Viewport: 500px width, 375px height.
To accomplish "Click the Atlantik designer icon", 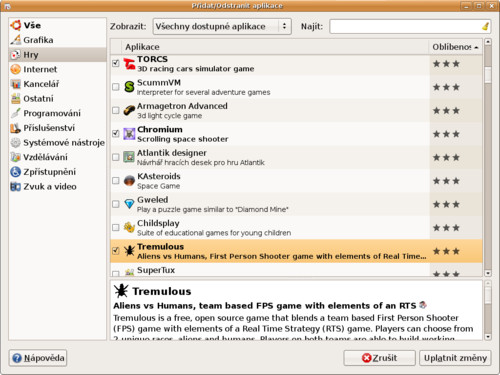I will (129, 157).
